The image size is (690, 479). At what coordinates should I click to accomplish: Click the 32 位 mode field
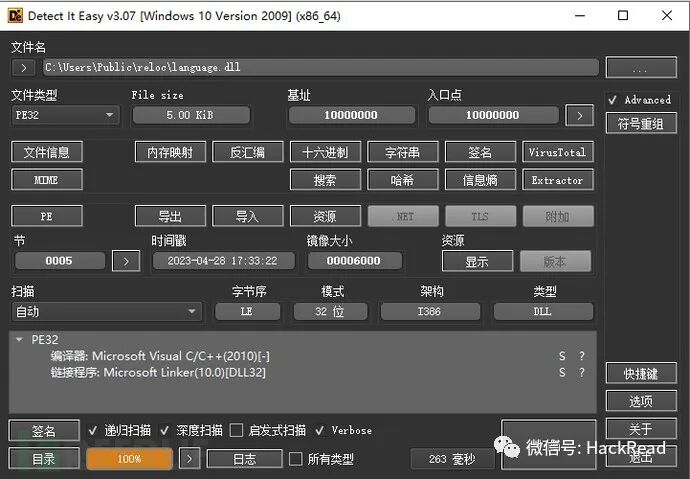point(330,311)
